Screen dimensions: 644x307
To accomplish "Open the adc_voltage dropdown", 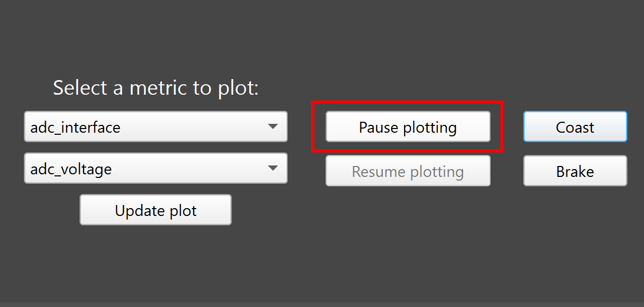I will coord(156,168).
